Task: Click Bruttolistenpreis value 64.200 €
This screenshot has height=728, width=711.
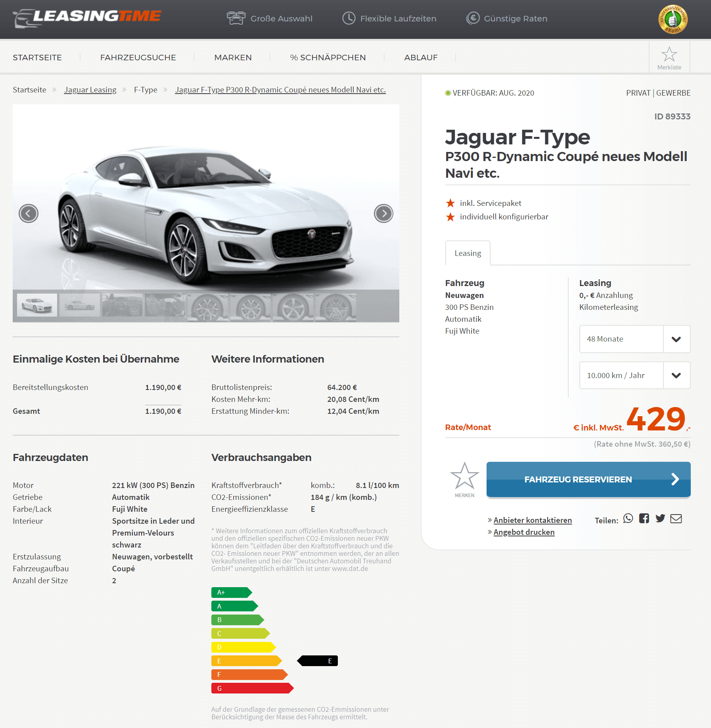Action: [342, 387]
